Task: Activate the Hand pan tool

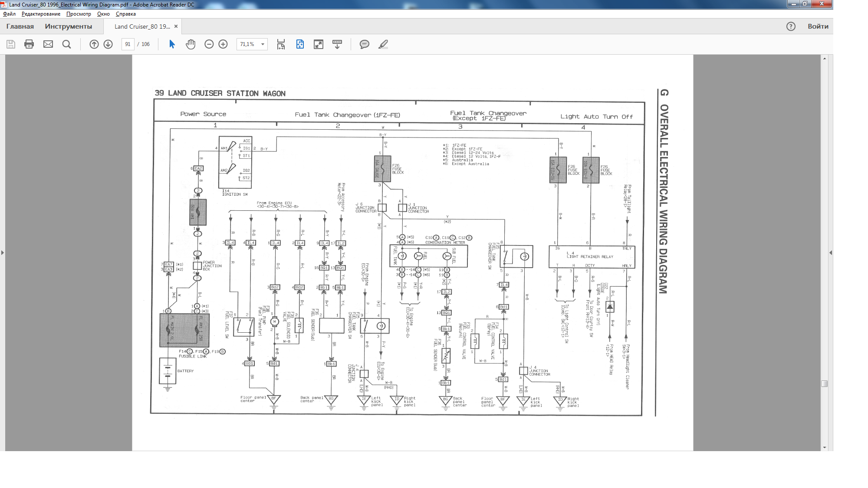Action: coord(191,44)
